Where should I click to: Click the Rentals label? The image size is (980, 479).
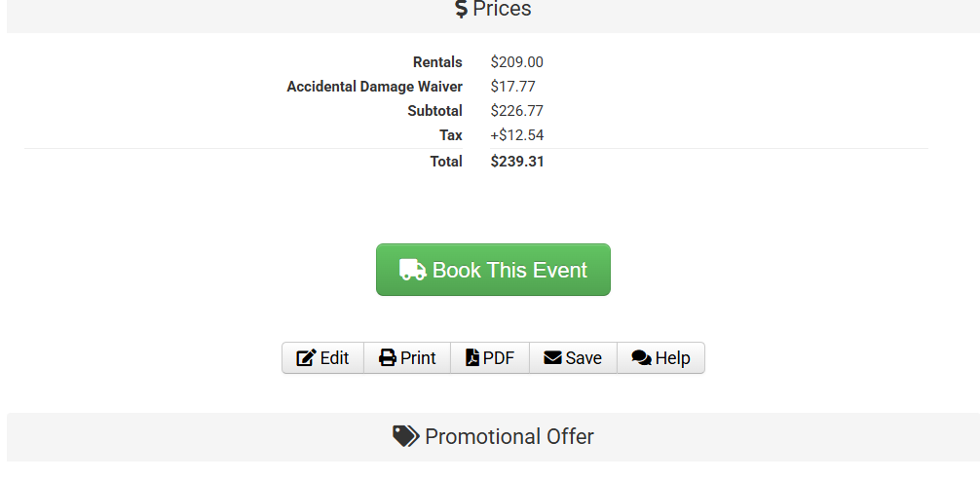tap(437, 62)
